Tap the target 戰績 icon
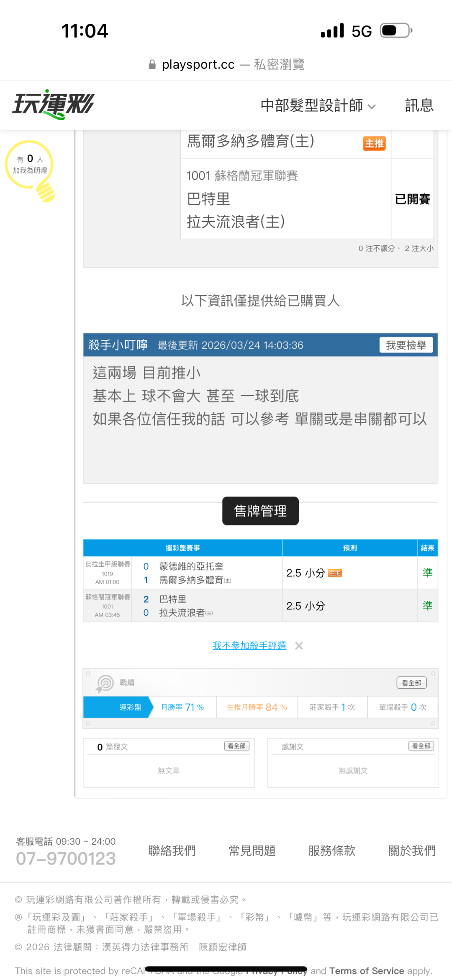Viewport: 452px width, 980px height. (105, 683)
